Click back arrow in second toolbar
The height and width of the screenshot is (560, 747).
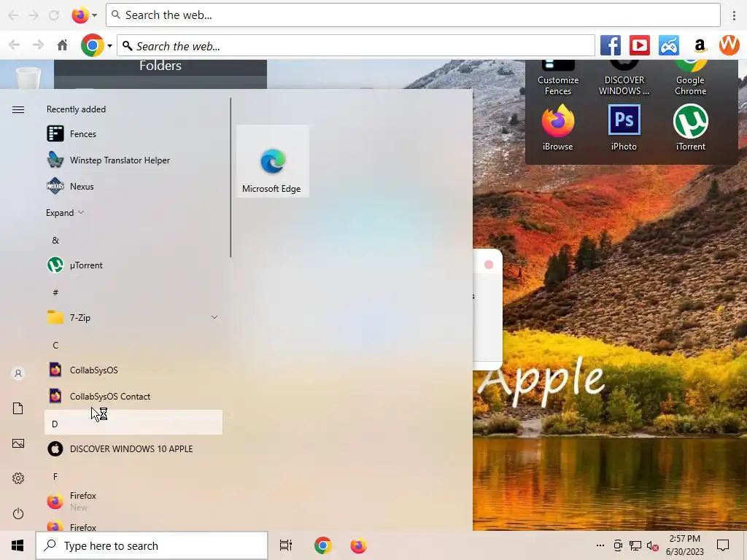pos(15,45)
